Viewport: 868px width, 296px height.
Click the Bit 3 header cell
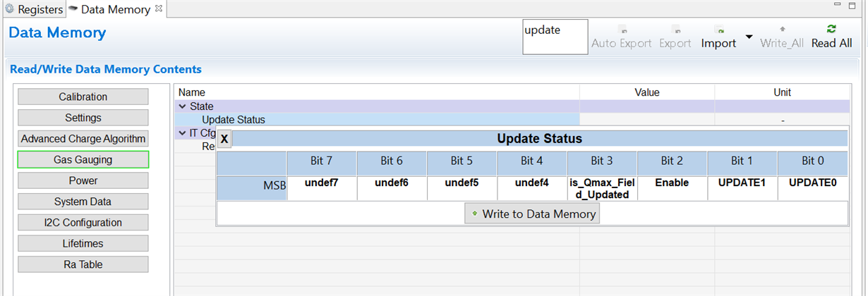[x=601, y=163]
